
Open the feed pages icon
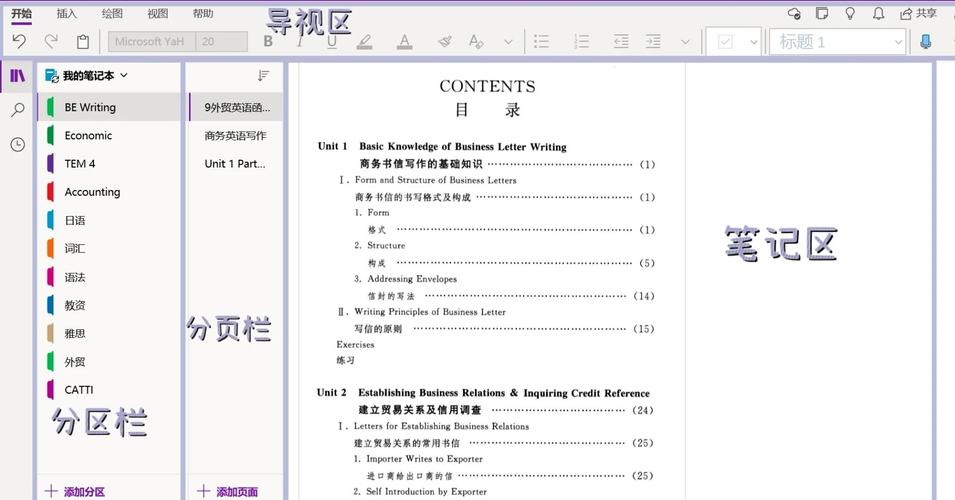(822, 13)
